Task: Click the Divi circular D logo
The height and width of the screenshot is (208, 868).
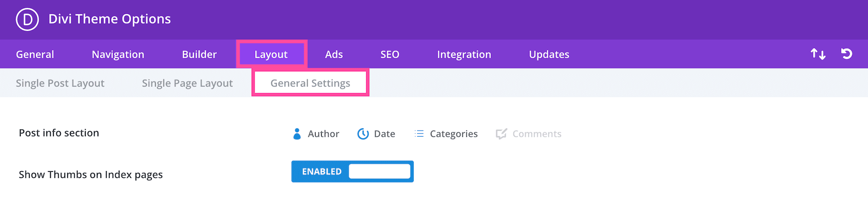Action: 27,19
